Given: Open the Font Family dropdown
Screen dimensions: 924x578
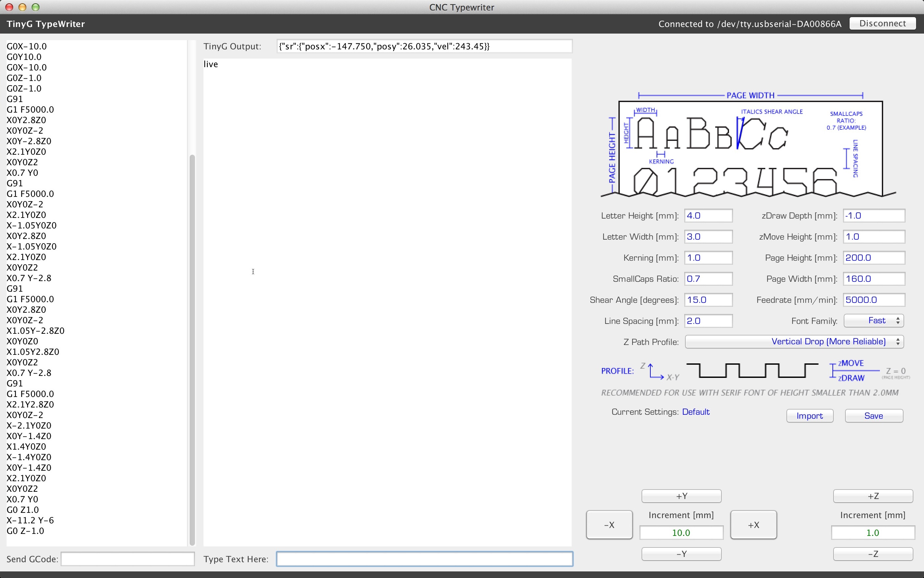Looking at the screenshot, I should point(873,320).
